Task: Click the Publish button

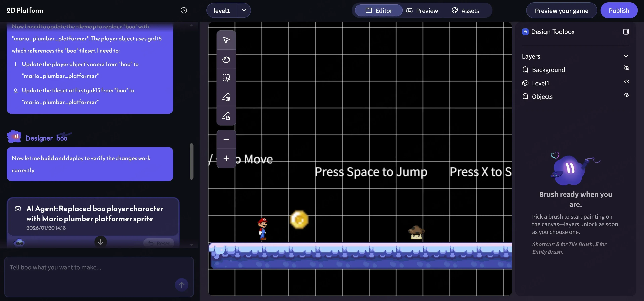Action: (x=619, y=11)
